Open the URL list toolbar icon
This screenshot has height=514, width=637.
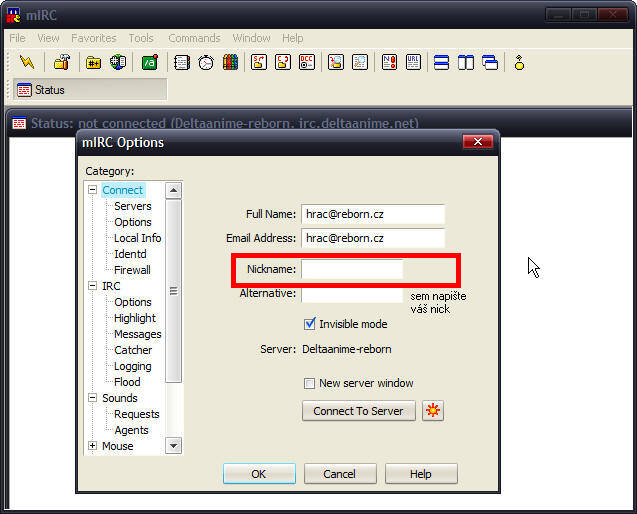(x=413, y=62)
